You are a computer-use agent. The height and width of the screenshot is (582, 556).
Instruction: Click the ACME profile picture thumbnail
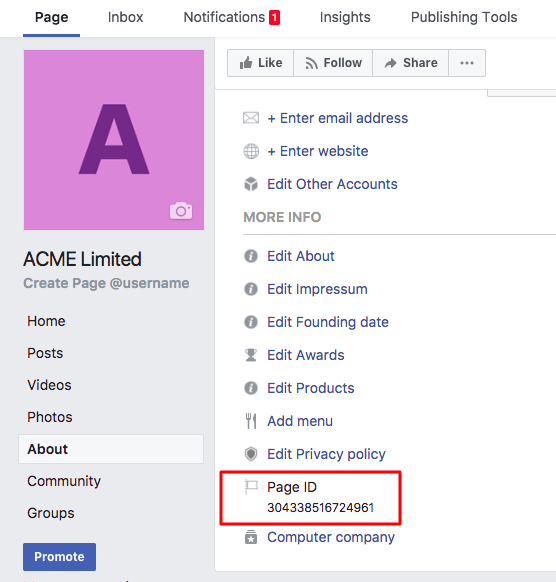(x=114, y=140)
